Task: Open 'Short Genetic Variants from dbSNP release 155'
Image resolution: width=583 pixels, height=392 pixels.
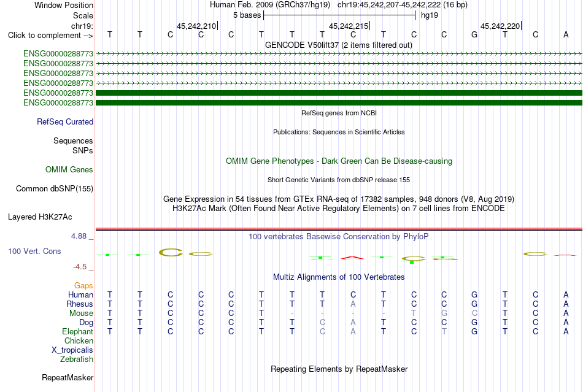Action: [339, 180]
